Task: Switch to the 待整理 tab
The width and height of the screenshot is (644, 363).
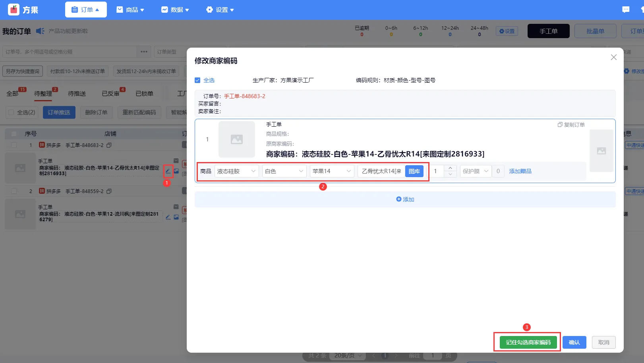Action: click(43, 93)
